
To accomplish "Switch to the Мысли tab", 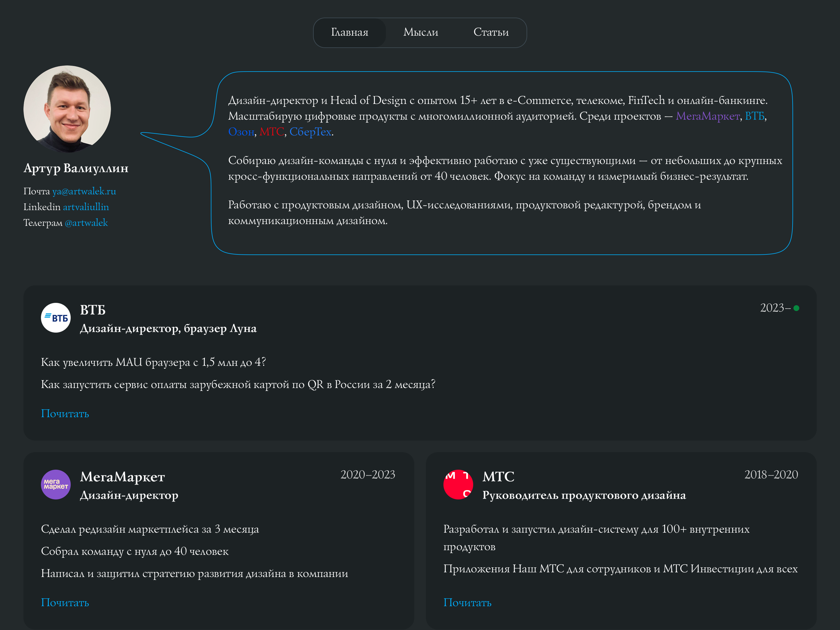I will [x=421, y=33].
